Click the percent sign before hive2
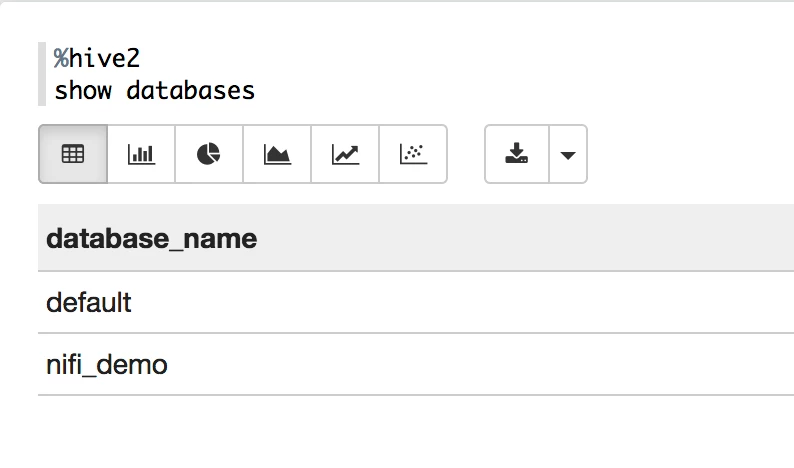This screenshot has width=794, height=468. click(x=61, y=58)
